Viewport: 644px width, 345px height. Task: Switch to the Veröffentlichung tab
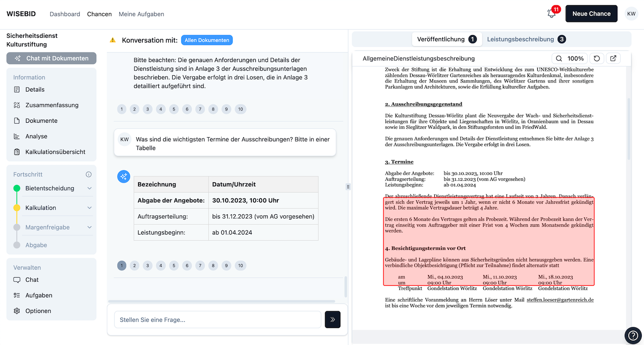[x=447, y=39]
